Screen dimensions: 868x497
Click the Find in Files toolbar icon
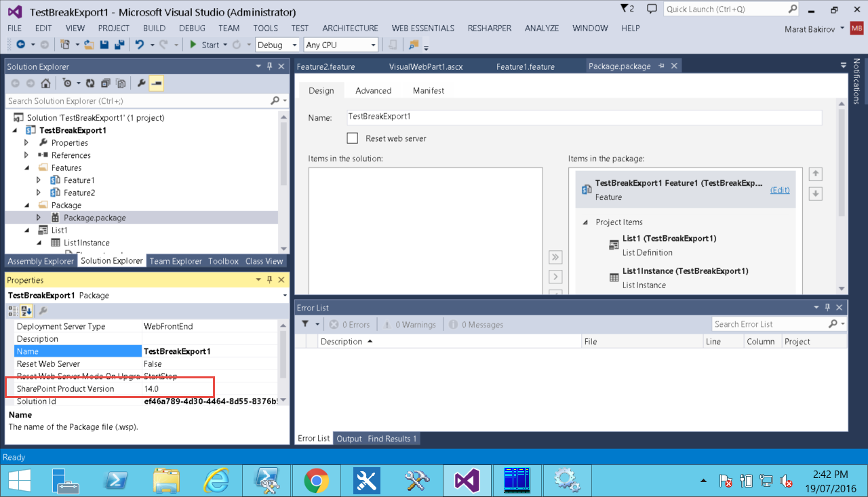tap(413, 45)
